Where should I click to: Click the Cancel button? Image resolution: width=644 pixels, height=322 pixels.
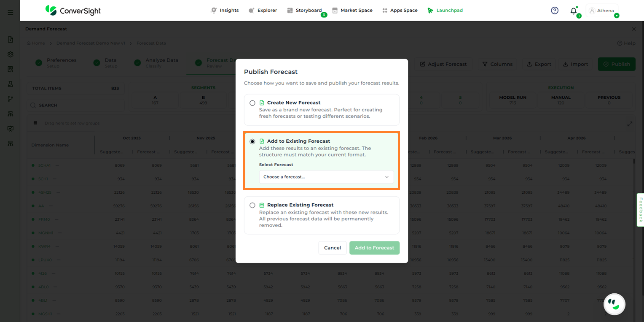[332, 248]
